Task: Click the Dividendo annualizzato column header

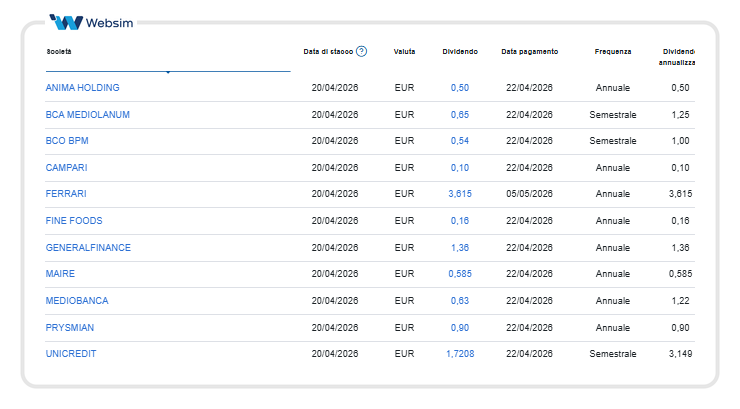Action: [x=677, y=57]
